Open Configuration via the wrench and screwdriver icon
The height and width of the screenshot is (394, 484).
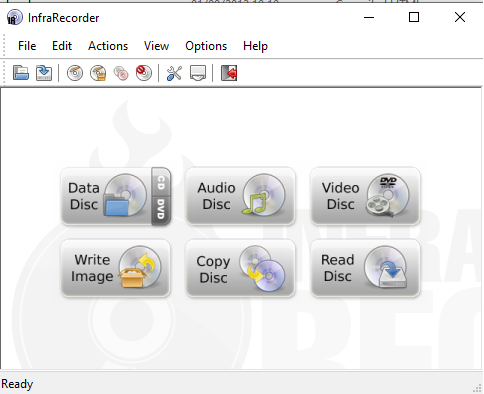coord(174,73)
